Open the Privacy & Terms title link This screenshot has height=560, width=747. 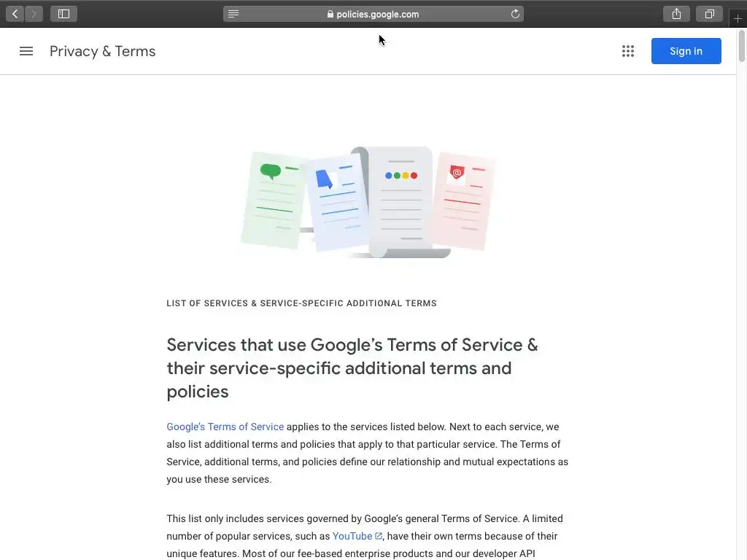(102, 51)
